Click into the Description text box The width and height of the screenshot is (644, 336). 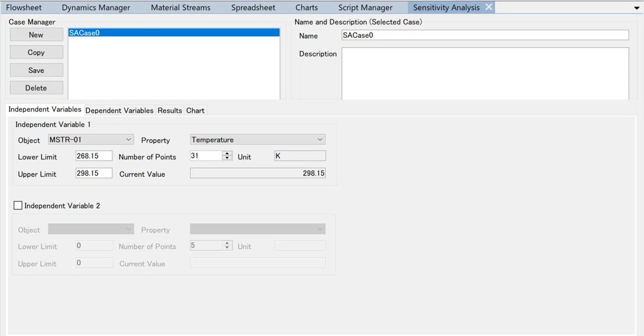pos(485,73)
